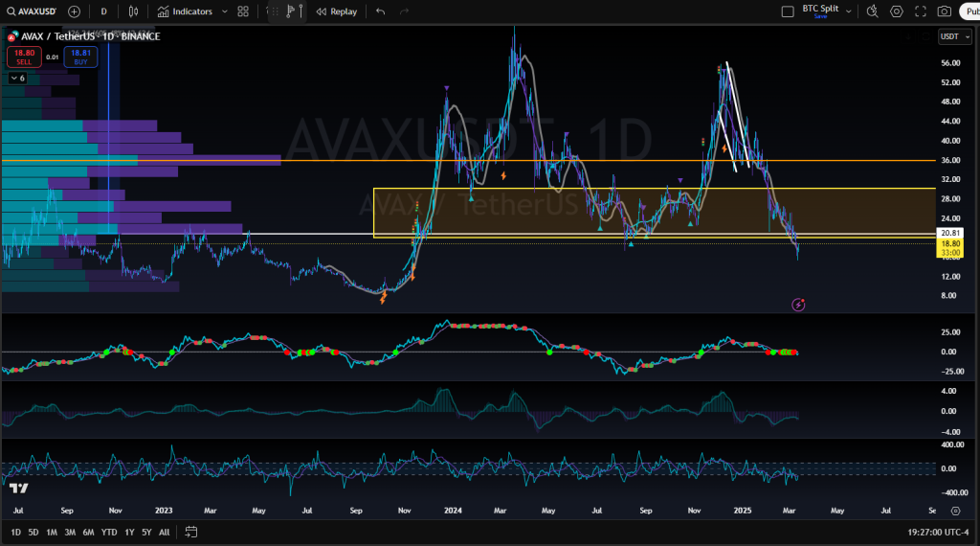Click the TradingView logo at chart bottom-left
Viewport: 980px width, 546px height.
pyautogui.click(x=19, y=488)
